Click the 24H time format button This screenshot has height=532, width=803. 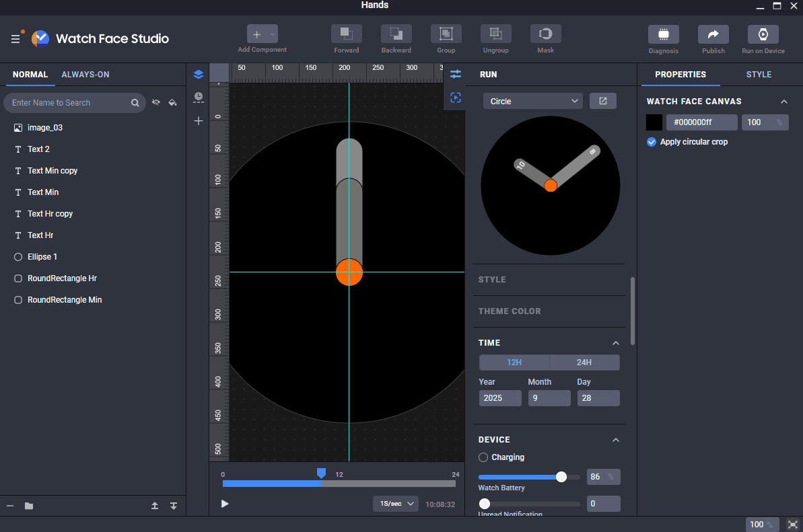(x=584, y=362)
